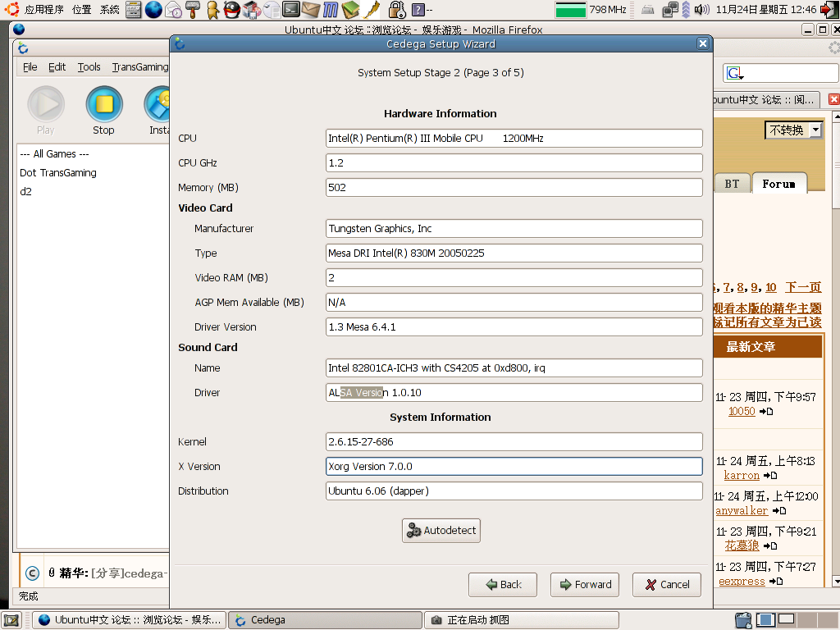Click the Video RAM (MB) field
Screen dimensions: 840x630
[514, 277]
